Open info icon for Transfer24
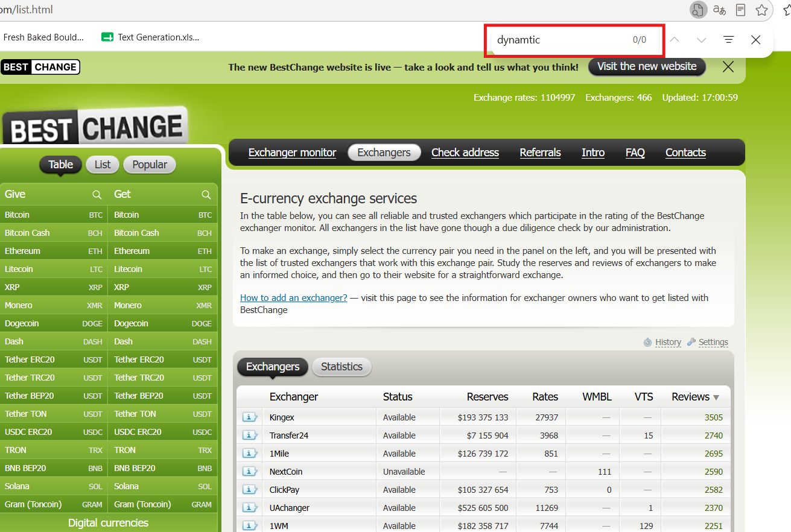791x532 pixels. point(250,435)
